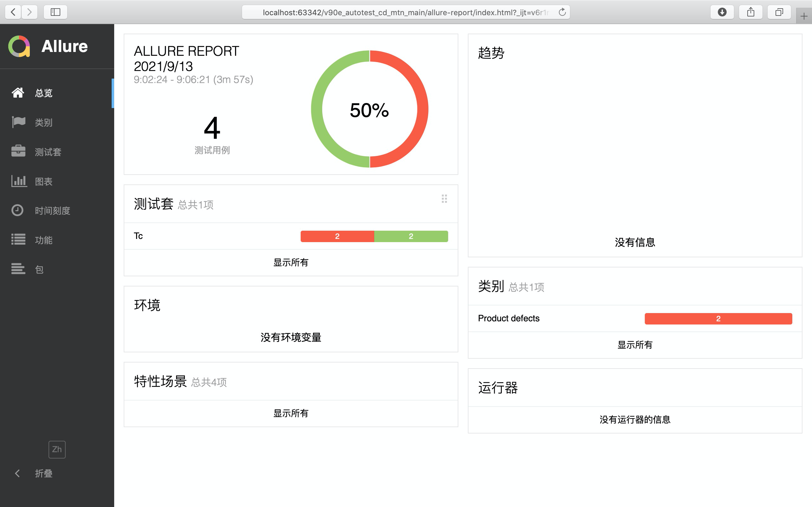812x507 pixels.
Task: Open the Tc suite row
Action: pyautogui.click(x=138, y=236)
